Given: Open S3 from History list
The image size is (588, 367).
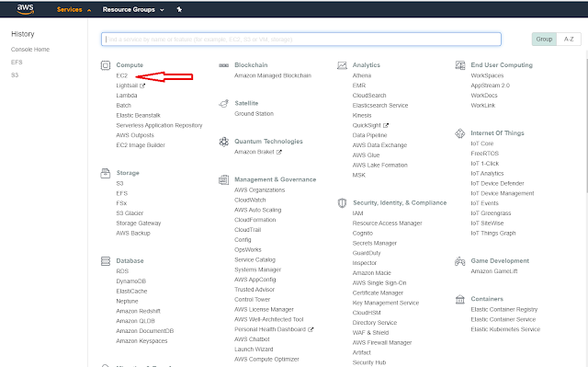Looking at the screenshot, I should pos(15,75).
